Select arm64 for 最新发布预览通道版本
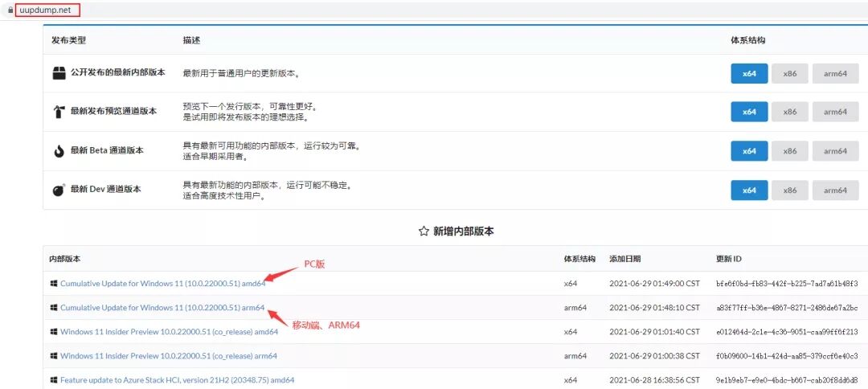This screenshot has height=389, width=868. click(x=835, y=112)
